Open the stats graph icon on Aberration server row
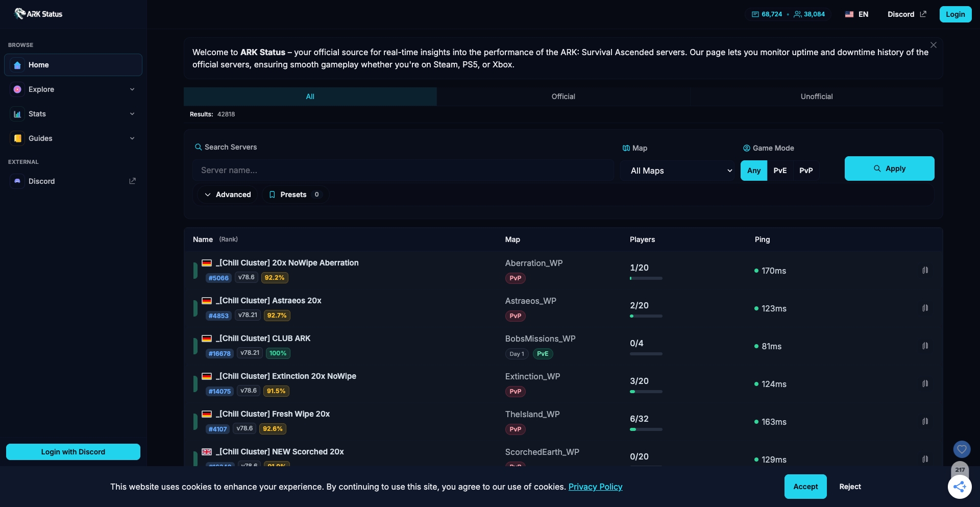The height and width of the screenshot is (507, 980). pyautogui.click(x=925, y=270)
